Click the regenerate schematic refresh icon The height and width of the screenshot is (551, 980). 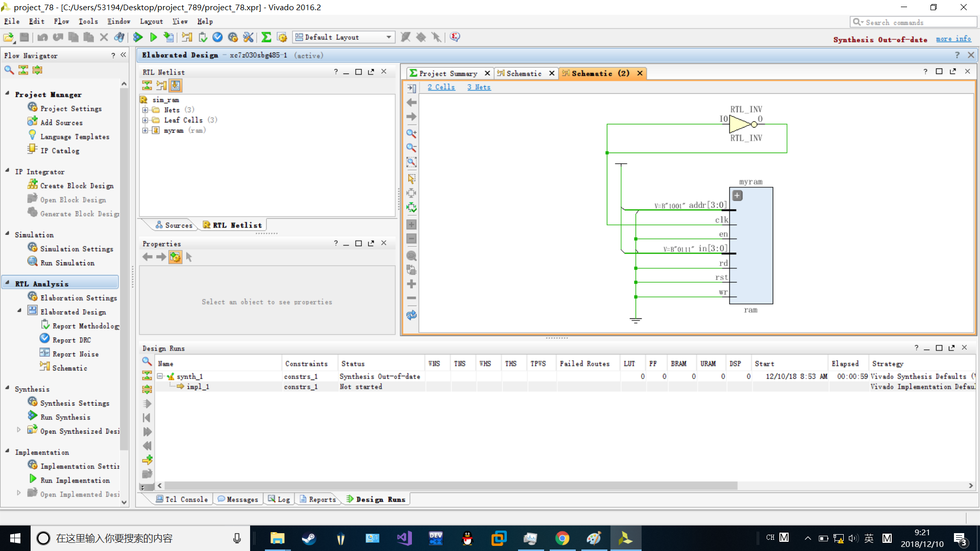(x=411, y=315)
